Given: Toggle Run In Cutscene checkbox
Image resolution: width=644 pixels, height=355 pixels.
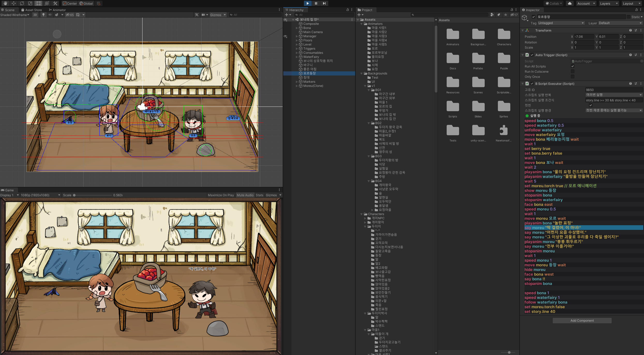Looking at the screenshot, I should coord(573,72).
